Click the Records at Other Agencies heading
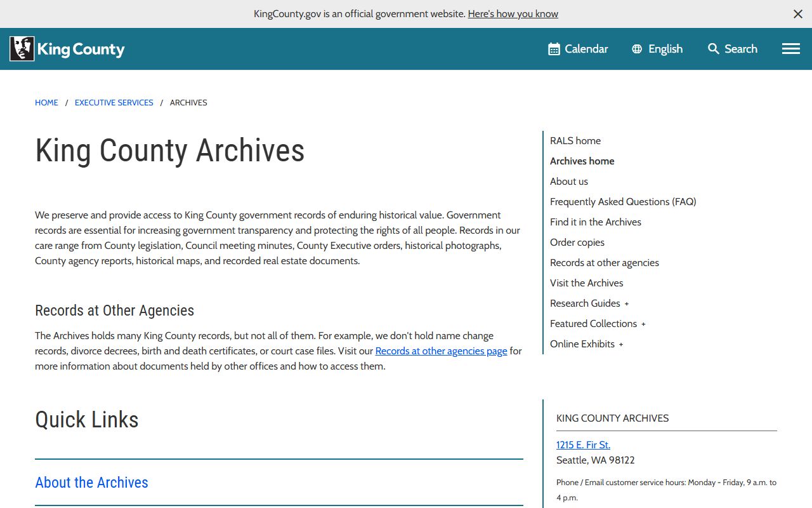 [114, 311]
